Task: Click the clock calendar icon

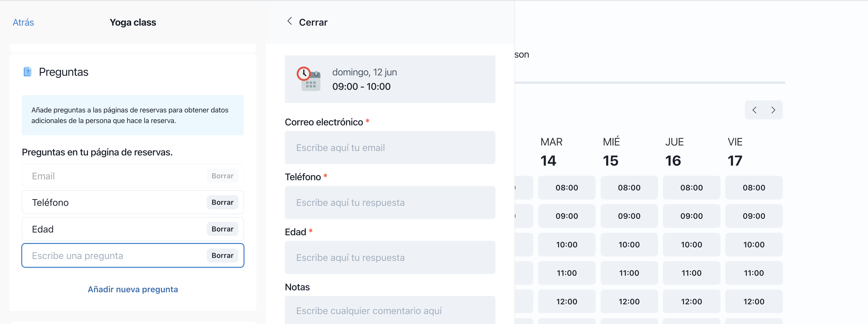Action: [x=308, y=79]
